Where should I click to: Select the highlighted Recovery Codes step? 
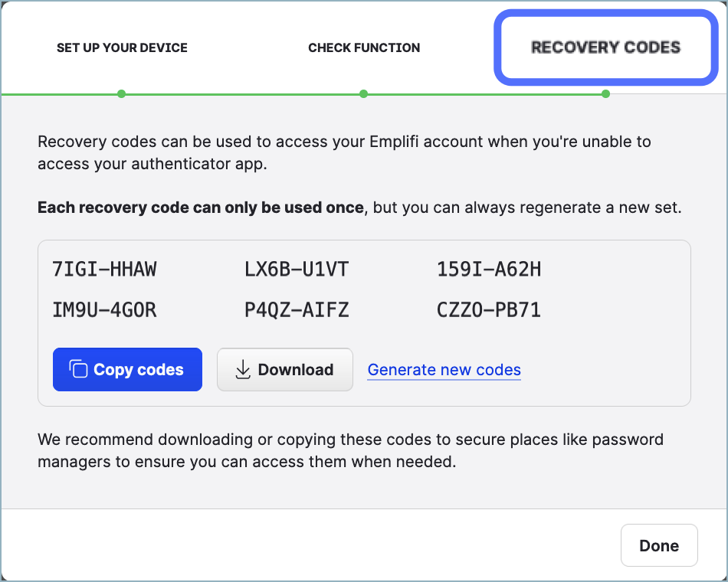pyautogui.click(x=605, y=47)
